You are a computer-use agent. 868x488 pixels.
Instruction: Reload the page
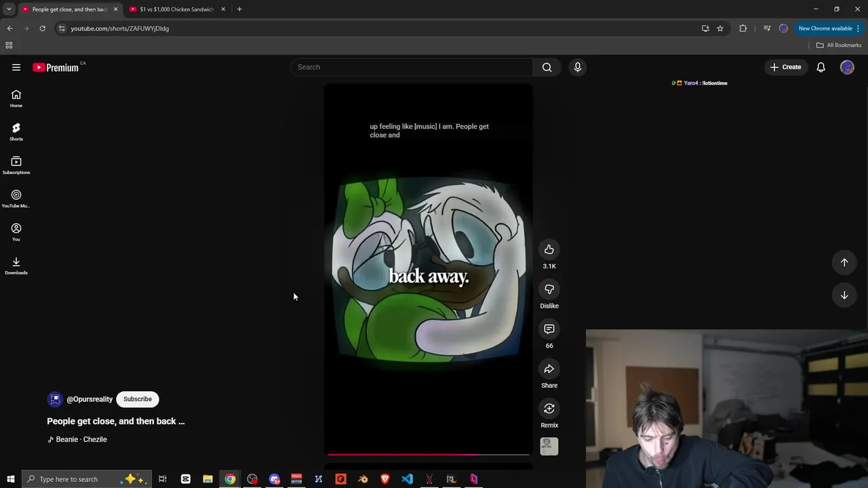tap(42, 28)
